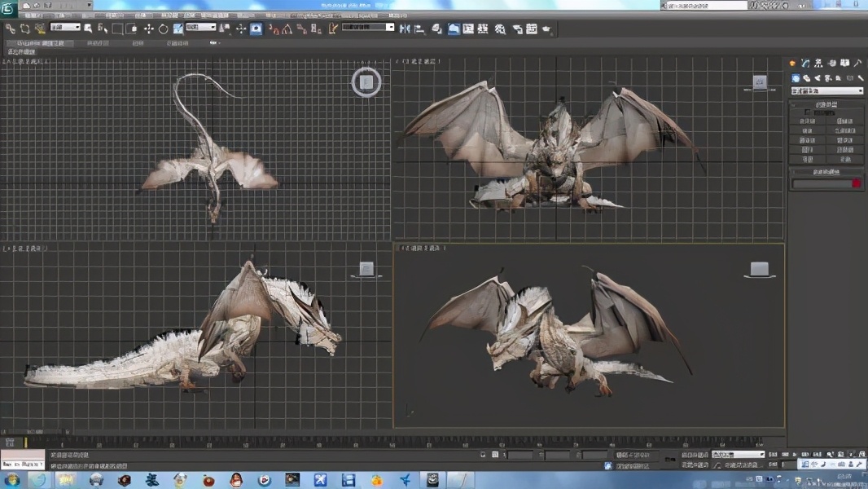Click the 3ds Max application button

(x=8, y=8)
